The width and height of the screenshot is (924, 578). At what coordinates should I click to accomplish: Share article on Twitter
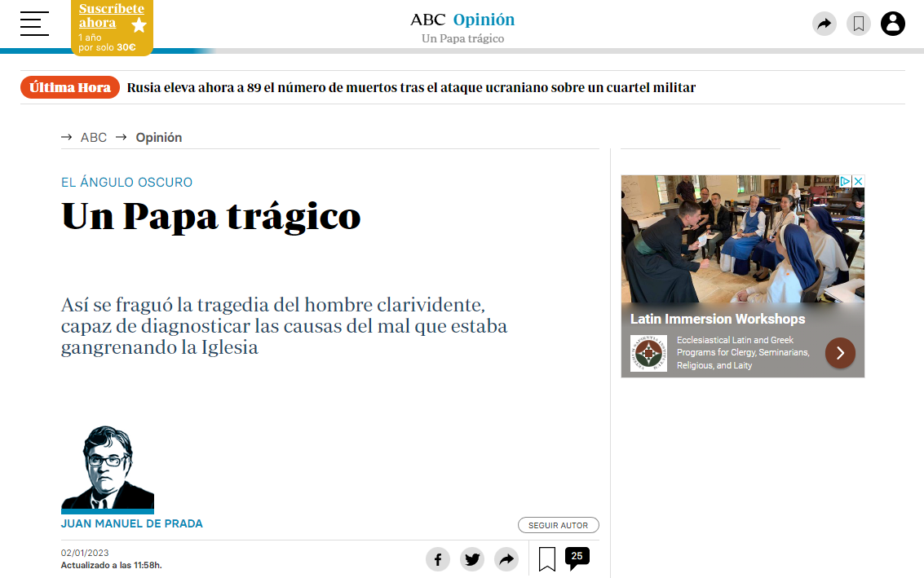[472, 559]
